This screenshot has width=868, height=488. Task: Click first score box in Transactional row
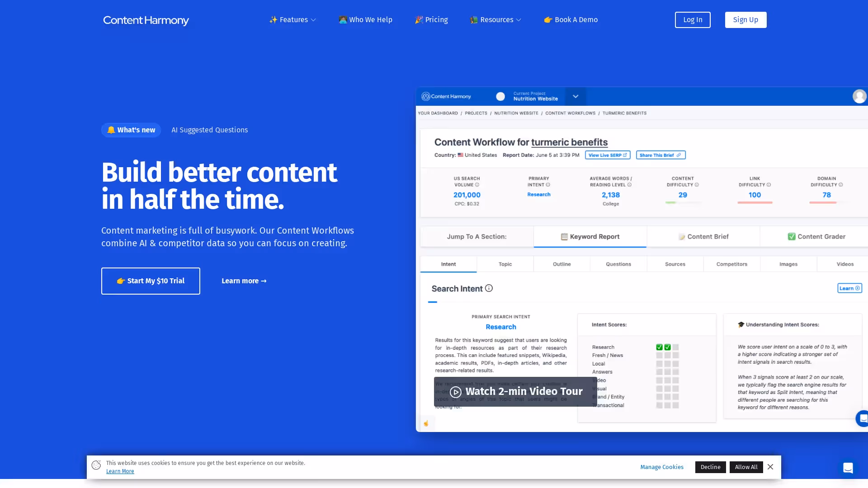pos(660,405)
